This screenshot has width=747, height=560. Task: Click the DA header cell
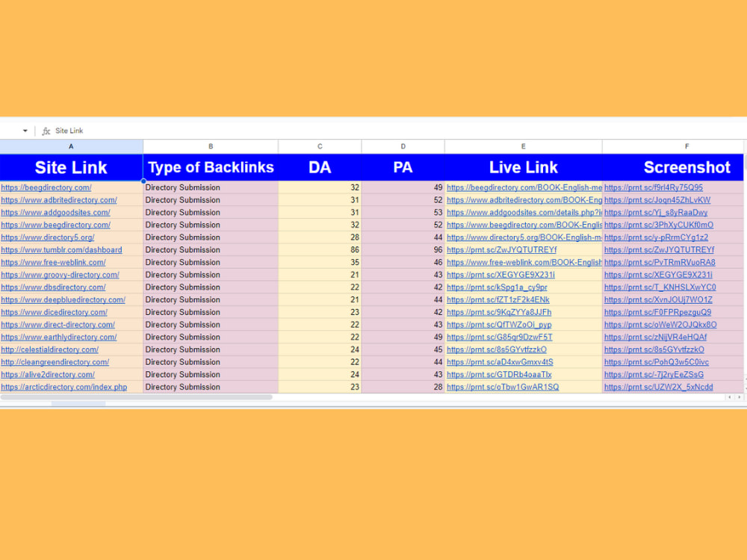coord(320,167)
